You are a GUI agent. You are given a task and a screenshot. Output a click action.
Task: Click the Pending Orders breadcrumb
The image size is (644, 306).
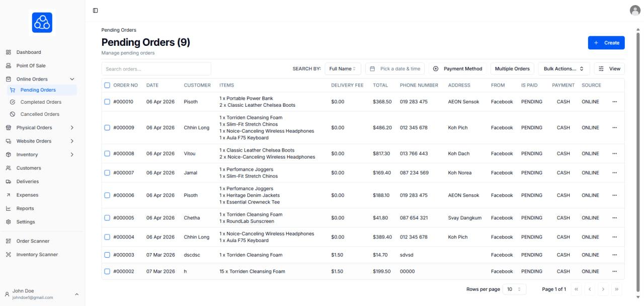(119, 30)
